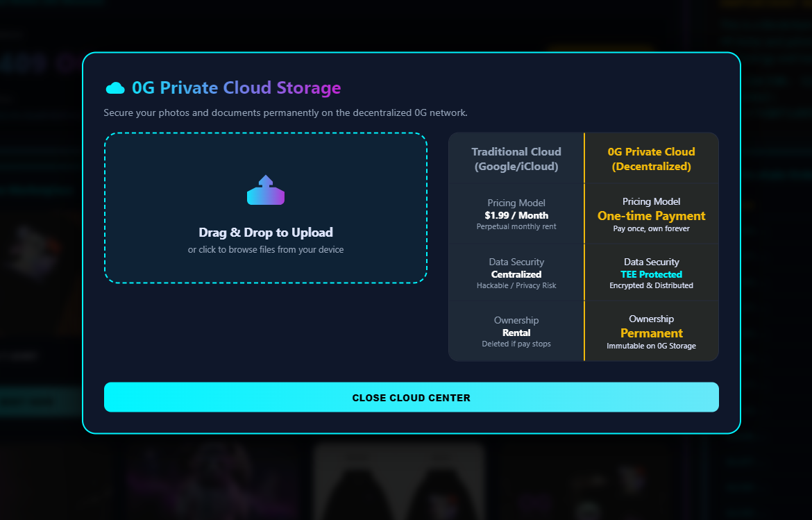The height and width of the screenshot is (520, 812).
Task: Click 'Encrypted & Distributed' text
Action: coord(652,285)
